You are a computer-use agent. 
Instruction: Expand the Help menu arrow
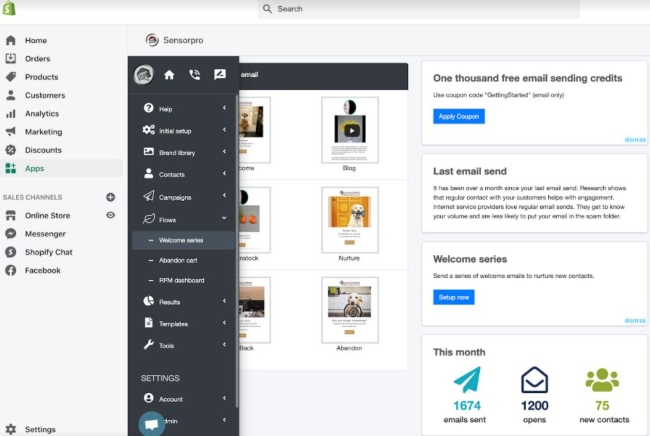224,108
